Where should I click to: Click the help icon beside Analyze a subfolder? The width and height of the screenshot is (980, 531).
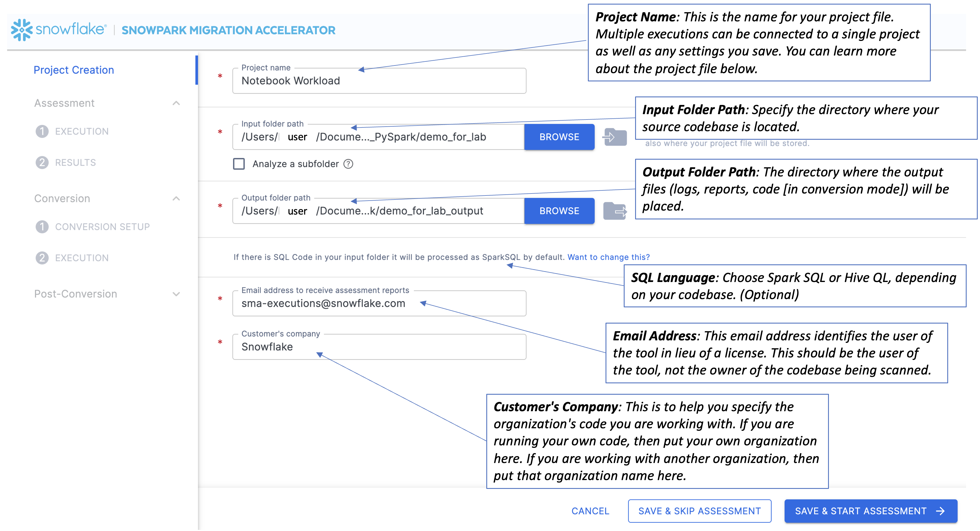tap(349, 164)
